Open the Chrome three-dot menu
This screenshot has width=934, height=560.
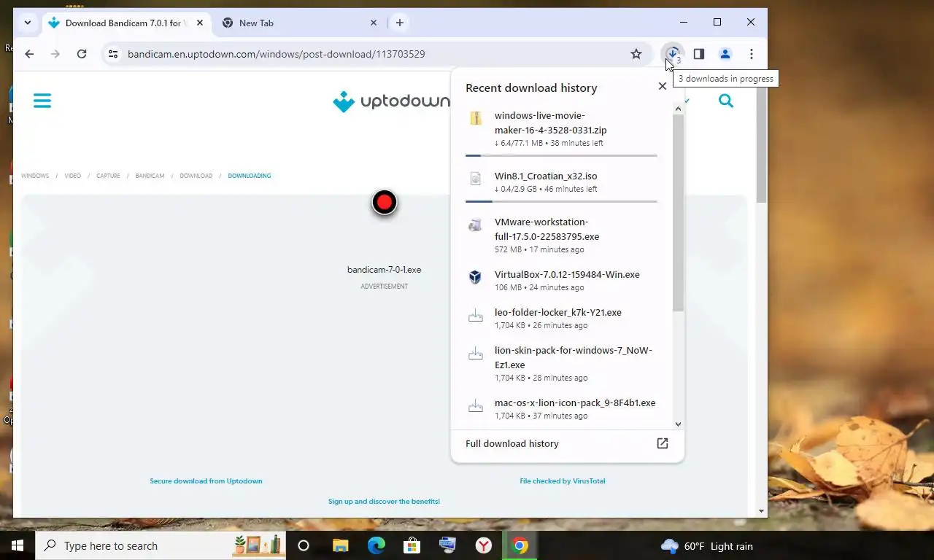(751, 54)
